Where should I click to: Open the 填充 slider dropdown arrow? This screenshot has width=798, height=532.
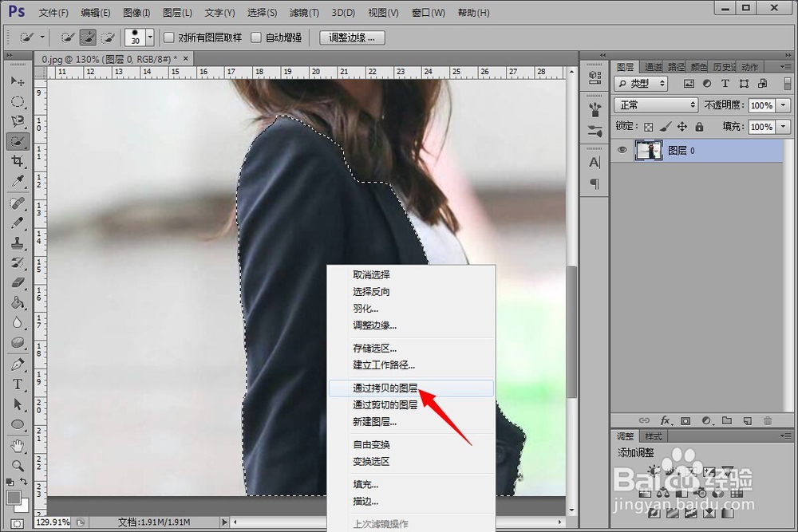click(784, 127)
